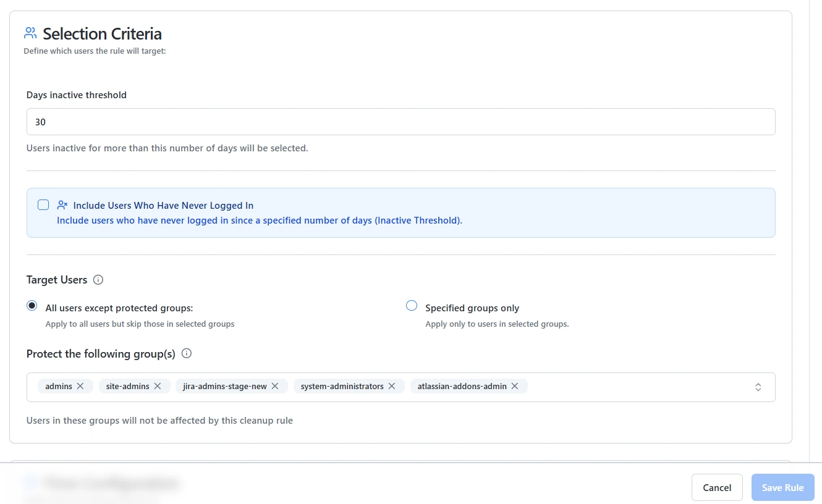822x504 pixels.
Task: Enable Include Users Who Have Never Logged In
Action: coord(43,204)
